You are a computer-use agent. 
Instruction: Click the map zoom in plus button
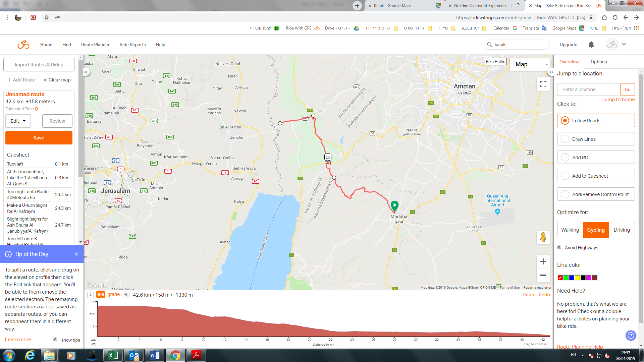543,261
